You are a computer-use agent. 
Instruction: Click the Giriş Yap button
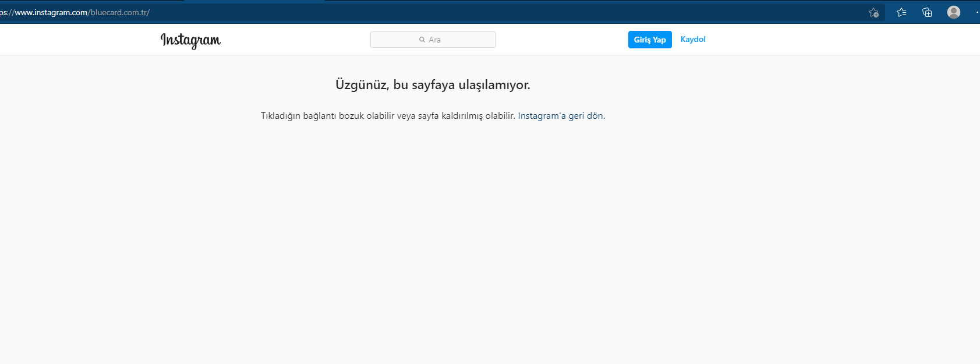pos(650,40)
